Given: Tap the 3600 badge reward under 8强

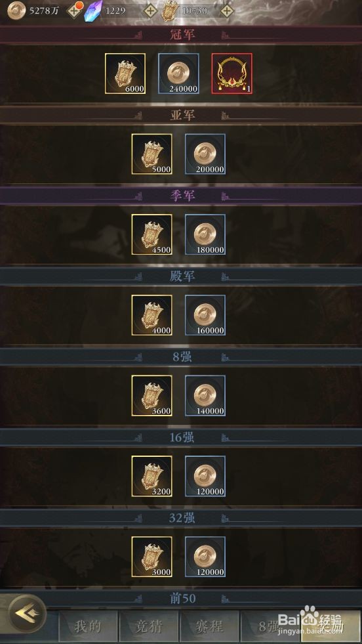Looking at the screenshot, I should pyautogui.click(x=152, y=395).
